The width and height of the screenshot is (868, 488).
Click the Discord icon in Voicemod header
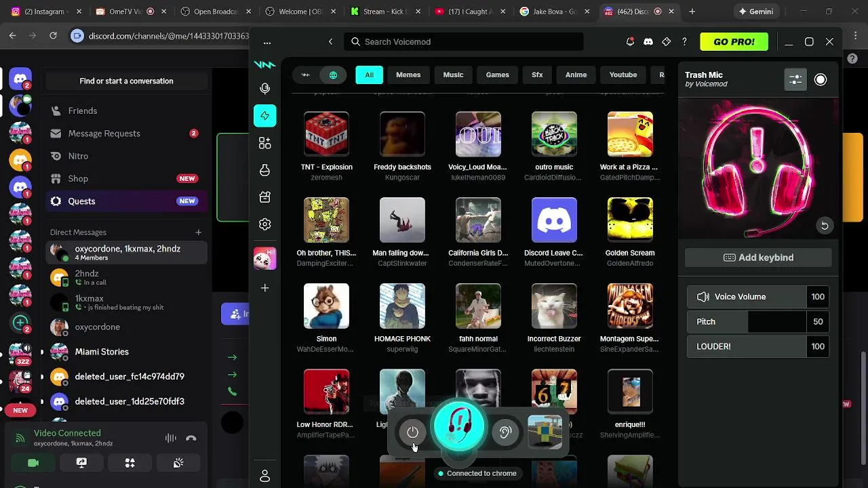(x=648, y=42)
